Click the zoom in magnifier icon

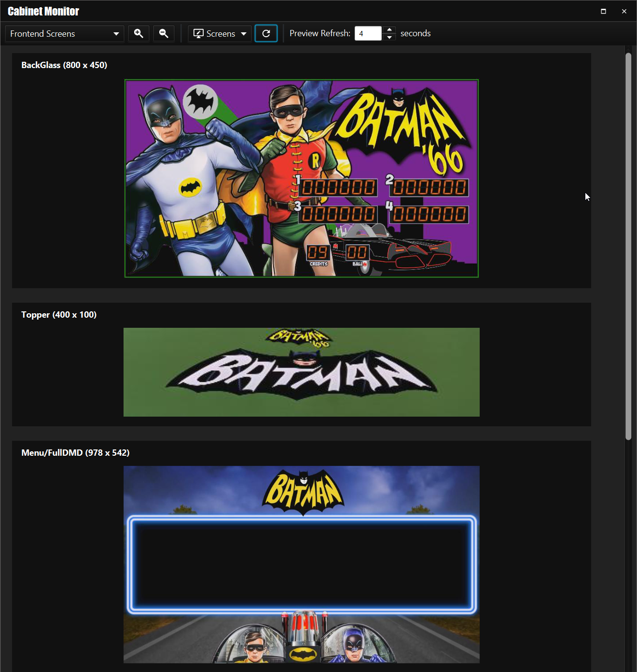[x=138, y=33]
